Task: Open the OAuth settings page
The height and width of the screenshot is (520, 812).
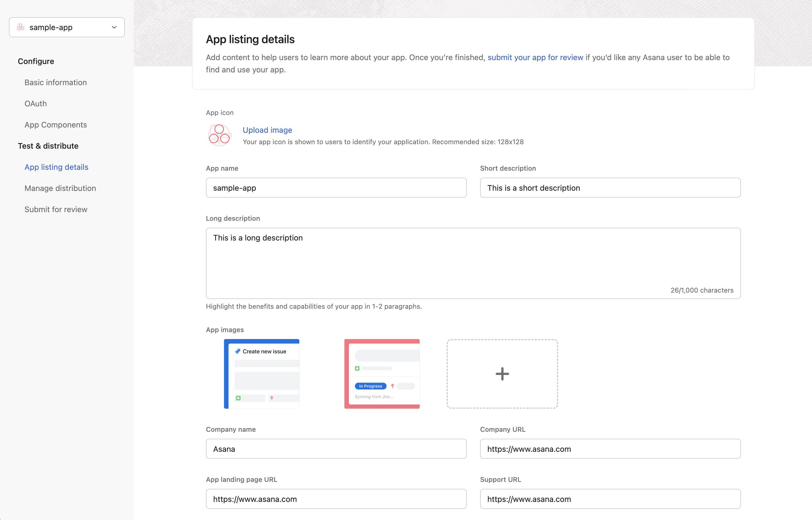Action: (x=35, y=104)
